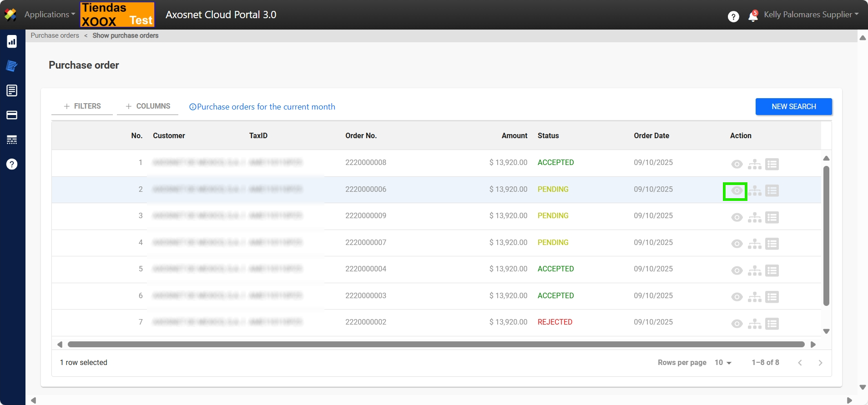Image resolution: width=868 pixels, height=405 pixels.
Task: Expand the Applications dropdown menu
Action: 50,15
